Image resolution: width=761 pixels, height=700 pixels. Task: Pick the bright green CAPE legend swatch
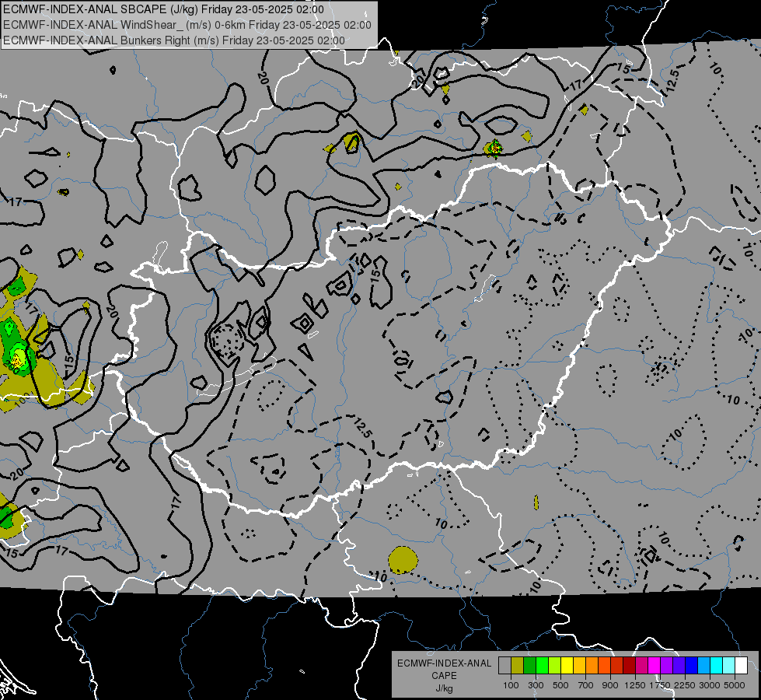click(x=542, y=666)
